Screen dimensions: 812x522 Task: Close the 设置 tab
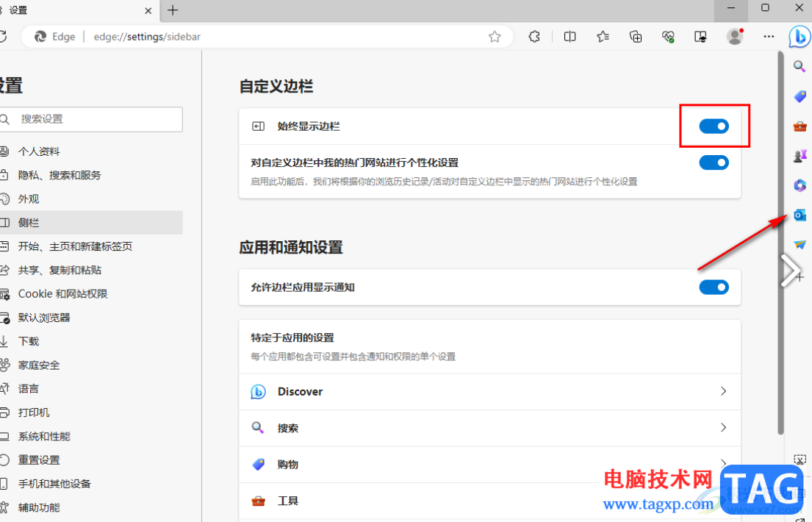click(x=148, y=10)
